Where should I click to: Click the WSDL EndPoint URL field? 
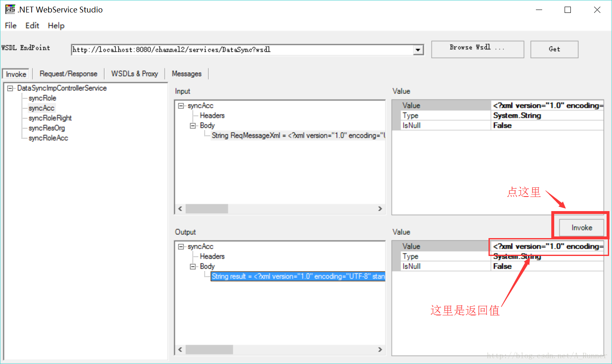(x=243, y=50)
